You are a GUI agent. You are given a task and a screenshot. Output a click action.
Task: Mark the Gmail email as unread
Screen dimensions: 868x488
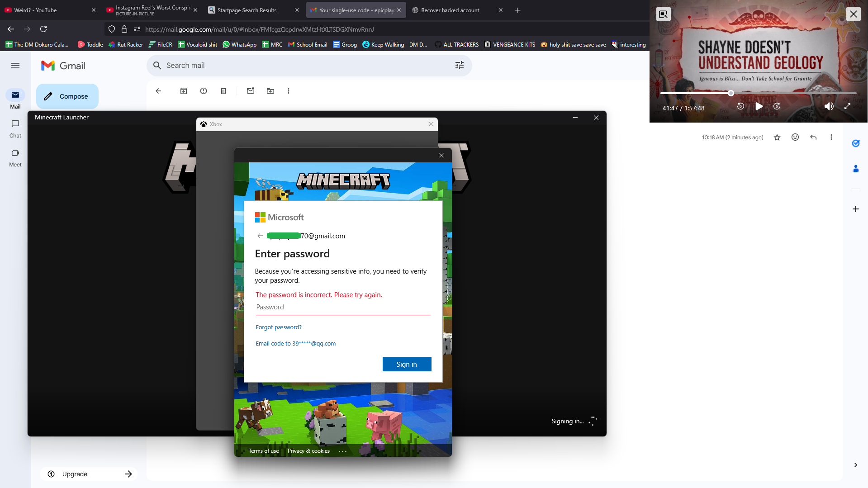click(251, 91)
